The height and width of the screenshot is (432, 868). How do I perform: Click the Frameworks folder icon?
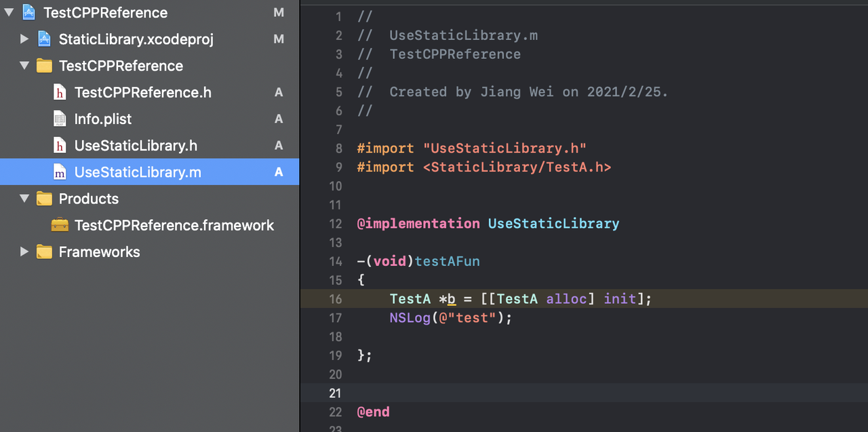[44, 252]
